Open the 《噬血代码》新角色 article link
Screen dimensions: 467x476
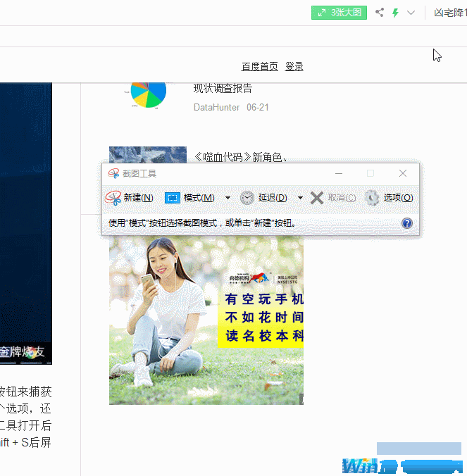(240, 157)
